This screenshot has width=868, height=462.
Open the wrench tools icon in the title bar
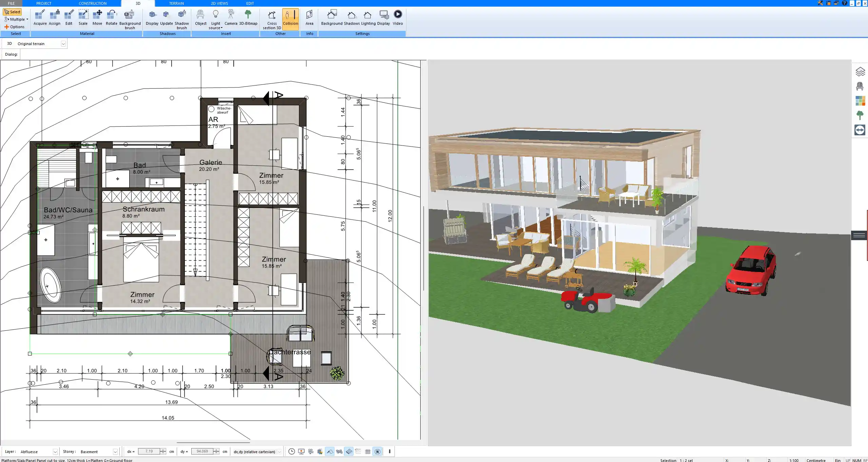click(x=820, y=3)
